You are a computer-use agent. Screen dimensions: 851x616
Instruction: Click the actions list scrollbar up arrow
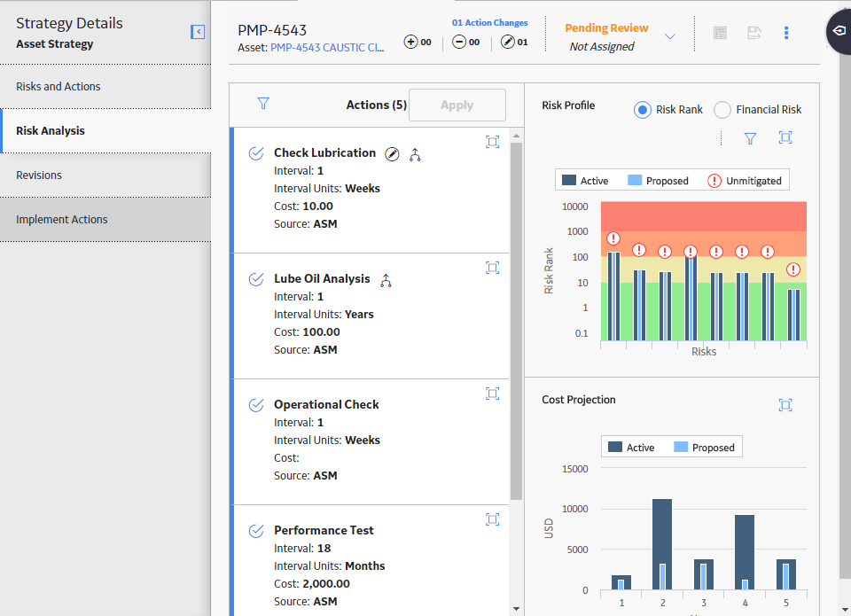(516, 136)
